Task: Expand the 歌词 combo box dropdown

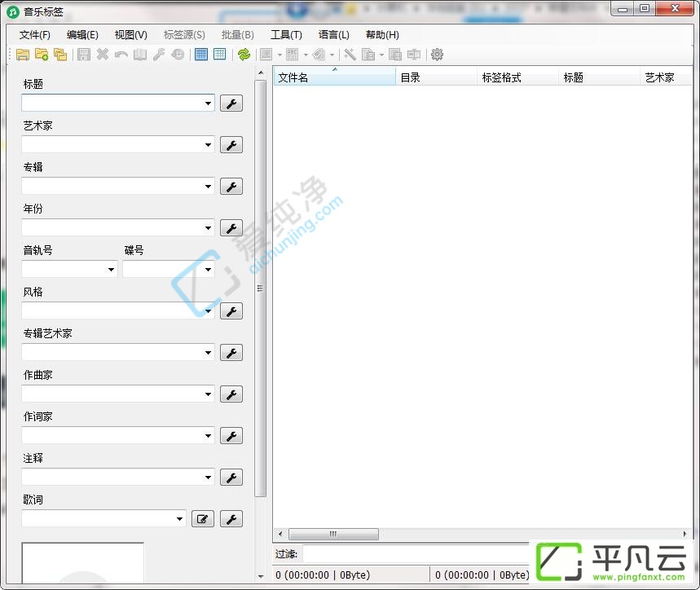Action: click(x=179, y=519)
